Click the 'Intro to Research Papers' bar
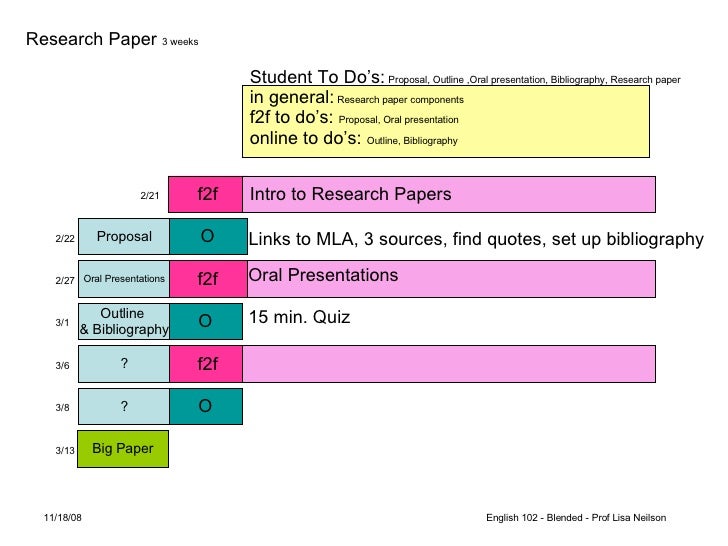 click(449, 194)
